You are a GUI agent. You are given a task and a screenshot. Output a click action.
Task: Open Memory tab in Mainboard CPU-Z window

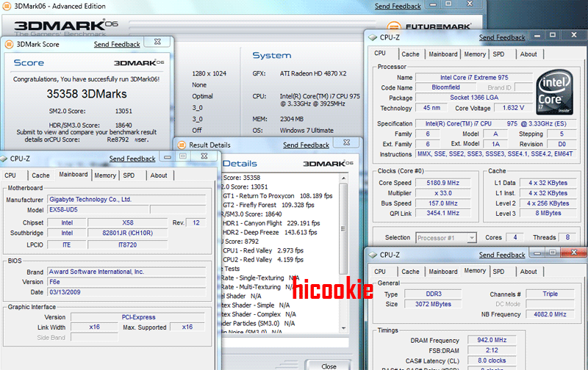point(105,175)
